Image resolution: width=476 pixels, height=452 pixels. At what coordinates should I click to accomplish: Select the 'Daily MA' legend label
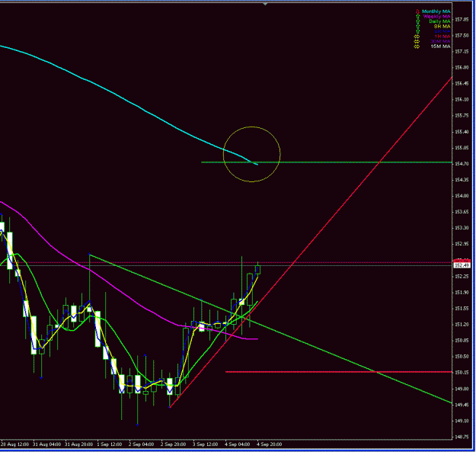tap(439, 21)
